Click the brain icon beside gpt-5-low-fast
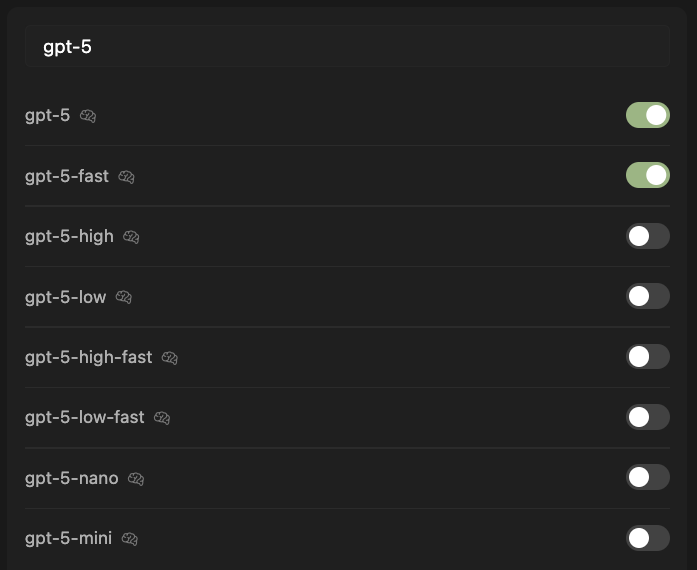 (162, 418)
